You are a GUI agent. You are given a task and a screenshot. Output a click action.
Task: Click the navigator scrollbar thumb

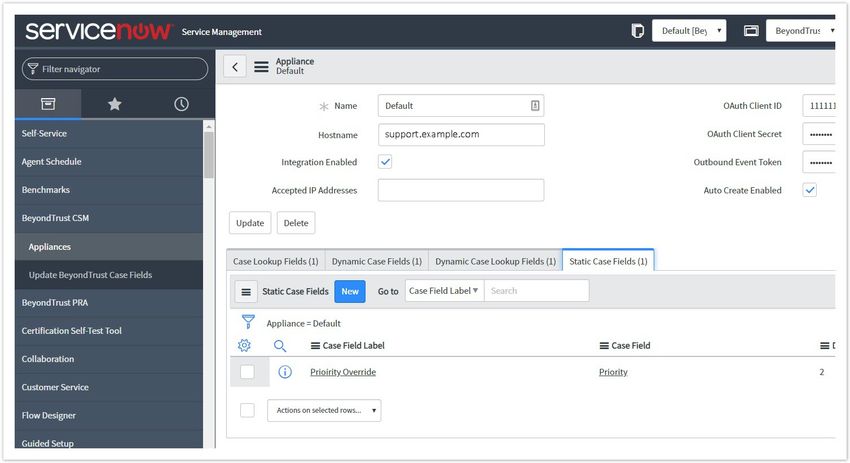click(209, 155)
